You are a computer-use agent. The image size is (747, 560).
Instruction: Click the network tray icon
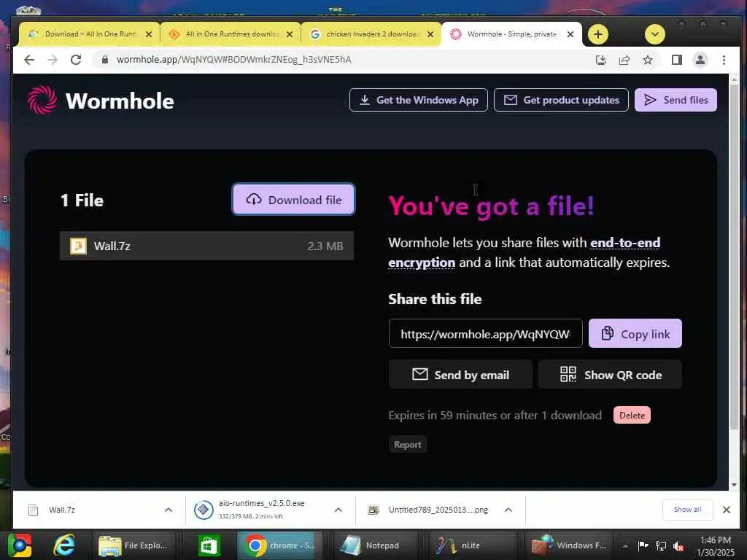coord(661,546)
